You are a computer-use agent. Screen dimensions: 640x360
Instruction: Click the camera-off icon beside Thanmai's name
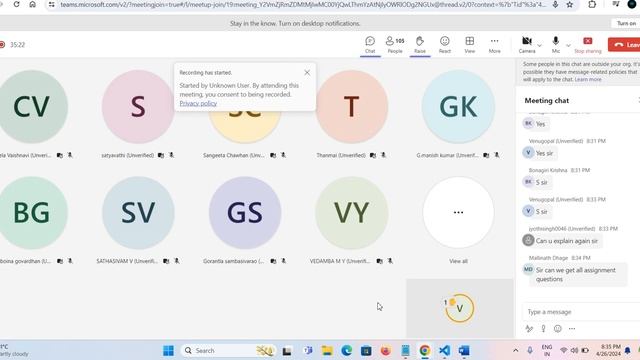(373, 155)
